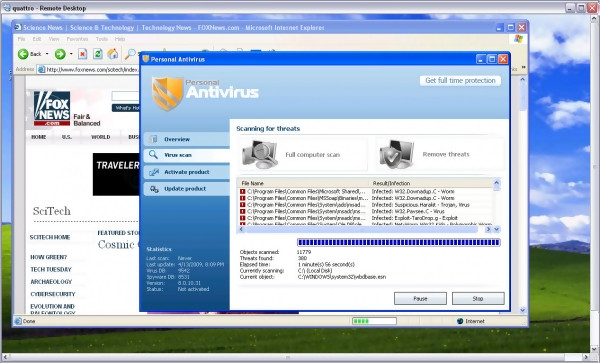The width and height of the screenshot is (600, 363).
Task: Click the Overview sidebar icon
Action: (x=153, y=139)
